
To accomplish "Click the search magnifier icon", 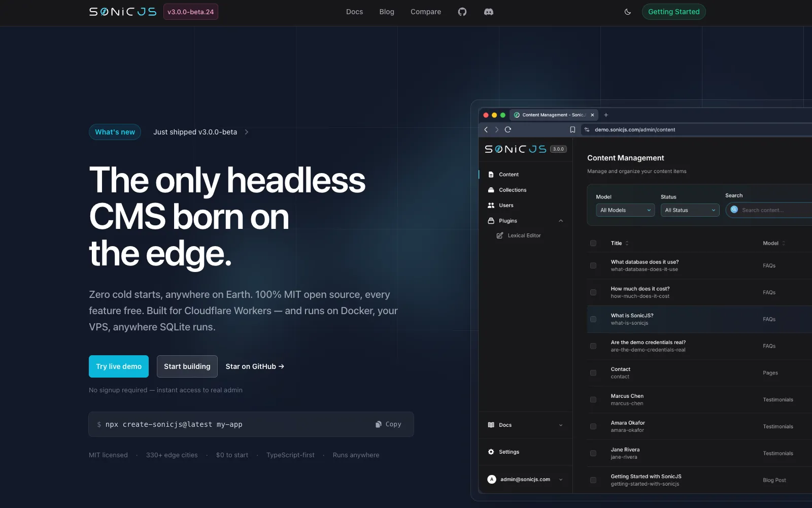I will (734, 210).
